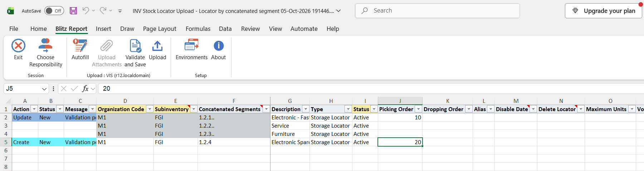Screen dimensions: 644x171
Task: Select cell containing 1.2.4
Action: (234, 142)
